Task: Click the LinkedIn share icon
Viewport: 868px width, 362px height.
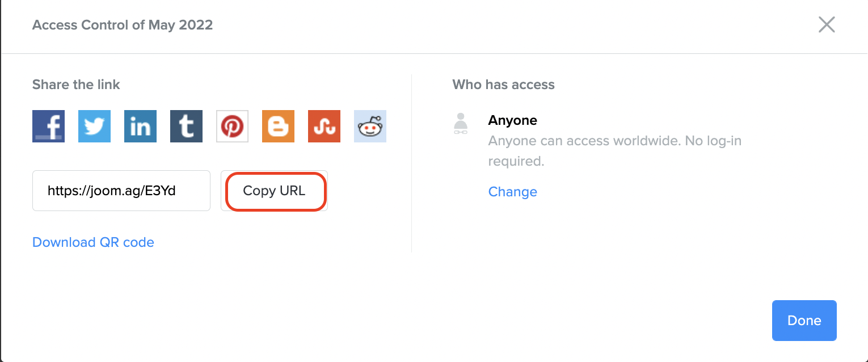Action: [x=140, y=126]
